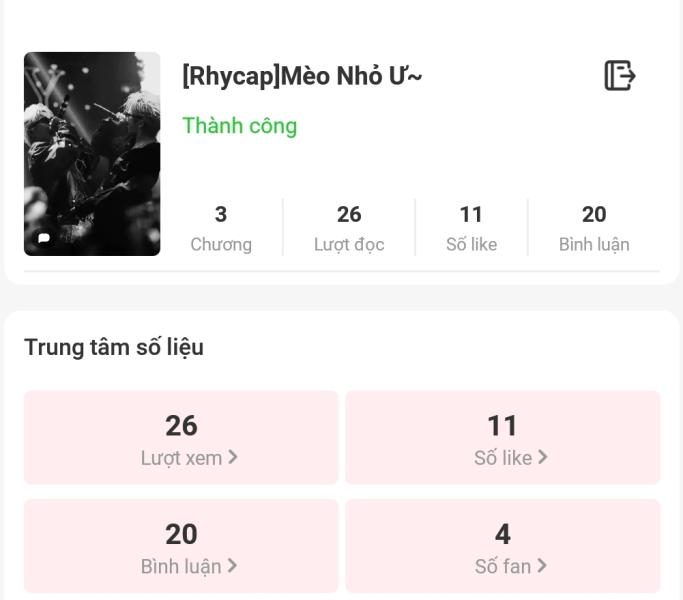Image resolution: width=683 pixels, height=600 pixels.
Task: Open the 20 Bình luận header stat
Action: click(594, 228)
